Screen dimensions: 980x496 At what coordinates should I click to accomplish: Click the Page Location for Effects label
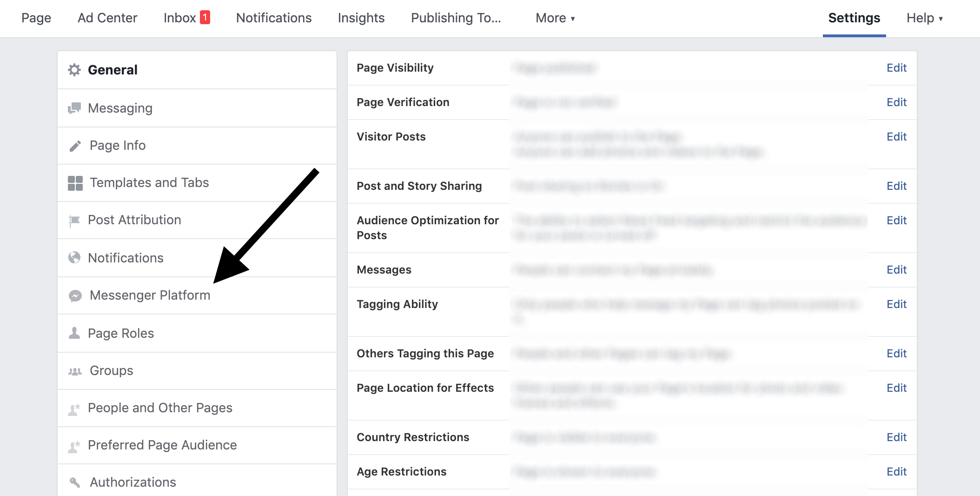[425, 388]
